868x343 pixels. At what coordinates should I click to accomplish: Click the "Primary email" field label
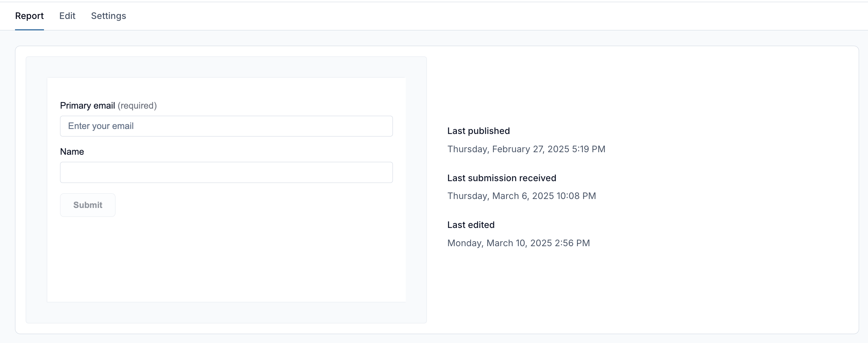87,106
